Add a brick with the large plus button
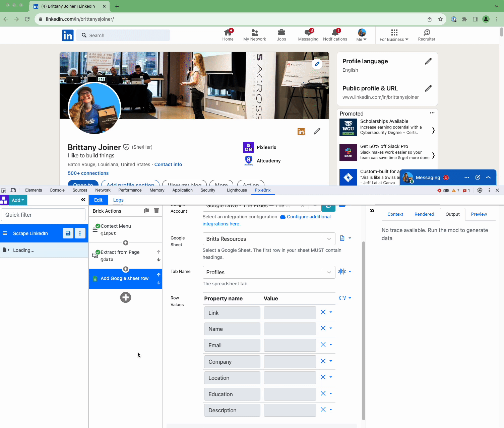 (126, 297)
